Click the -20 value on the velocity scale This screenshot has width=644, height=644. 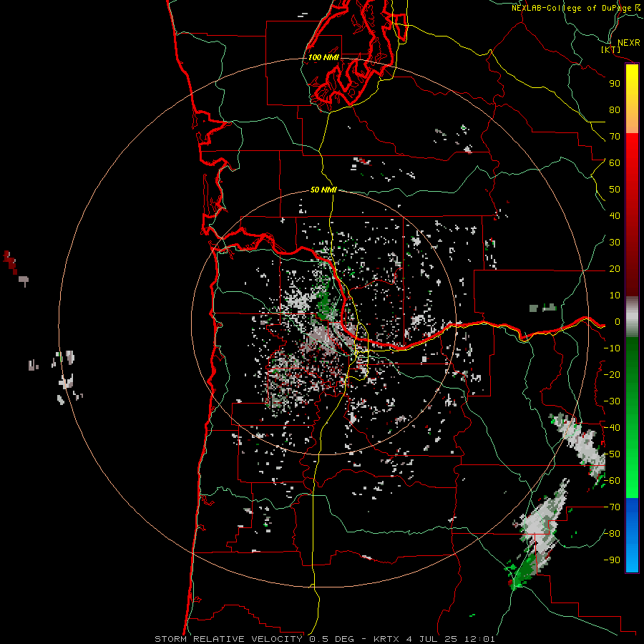click(x=612, y=374)
